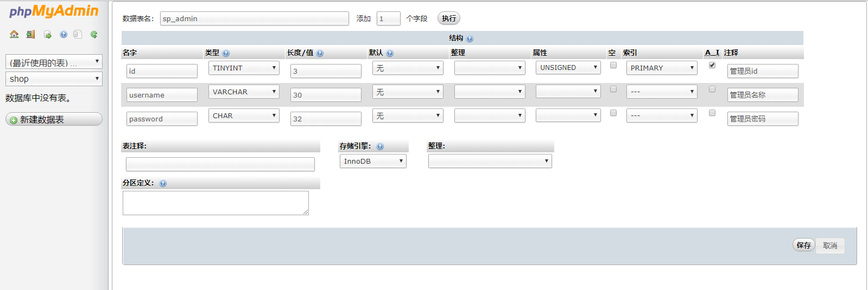Click help icon next to 类型 header
Image resolution: width=868 pixels, height=290 pixels.
click(226, 53)
